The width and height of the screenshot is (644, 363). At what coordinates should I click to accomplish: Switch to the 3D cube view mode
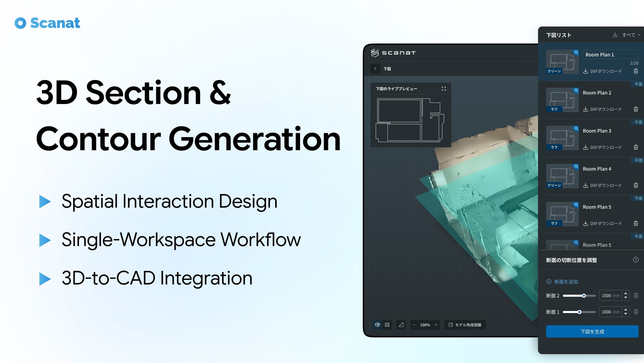coord(377,325)
